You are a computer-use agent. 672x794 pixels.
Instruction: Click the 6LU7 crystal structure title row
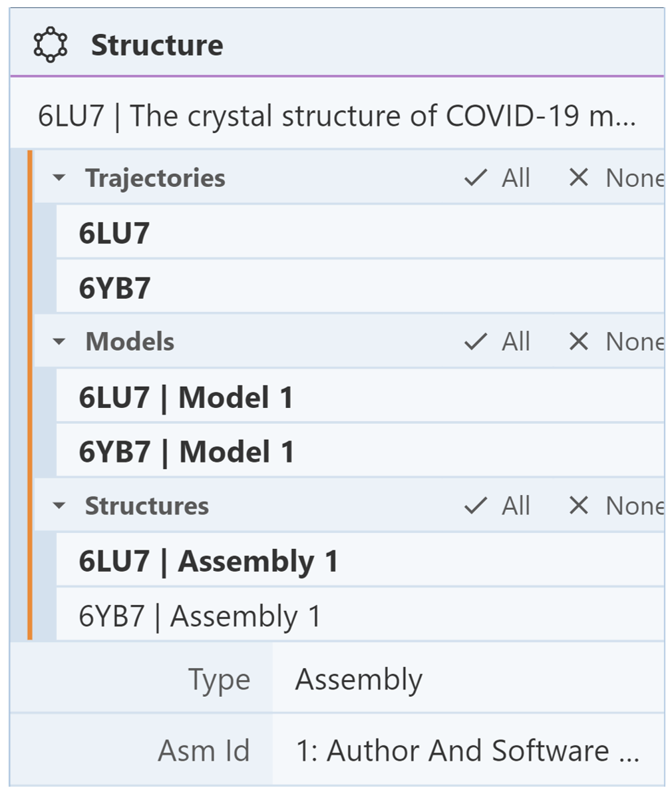[x=336, y=116]
